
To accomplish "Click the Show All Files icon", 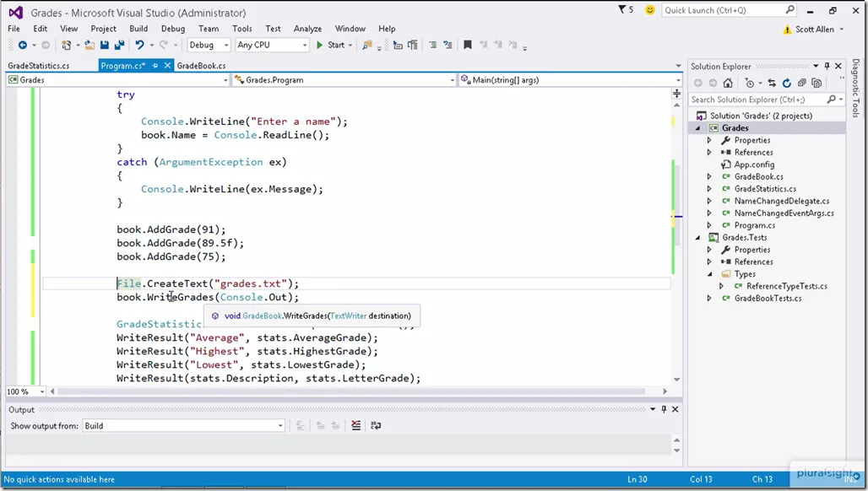I will (x=816, y=83).
